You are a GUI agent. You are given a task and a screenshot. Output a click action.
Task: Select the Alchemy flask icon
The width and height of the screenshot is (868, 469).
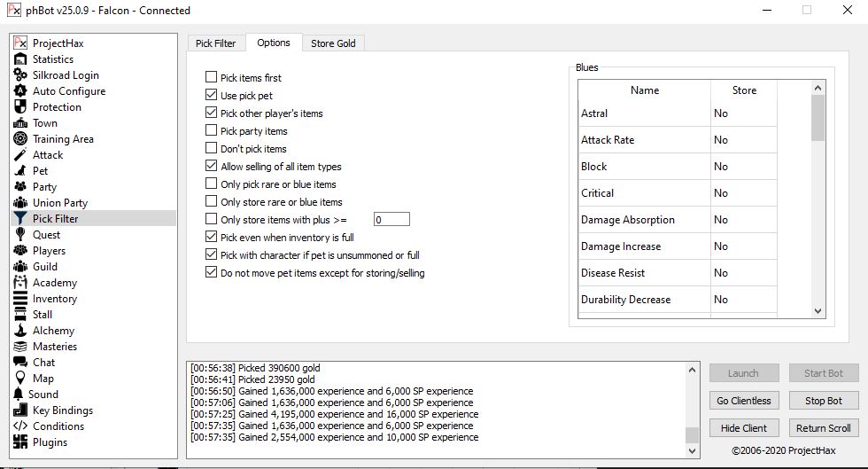[x=20, y=331]
